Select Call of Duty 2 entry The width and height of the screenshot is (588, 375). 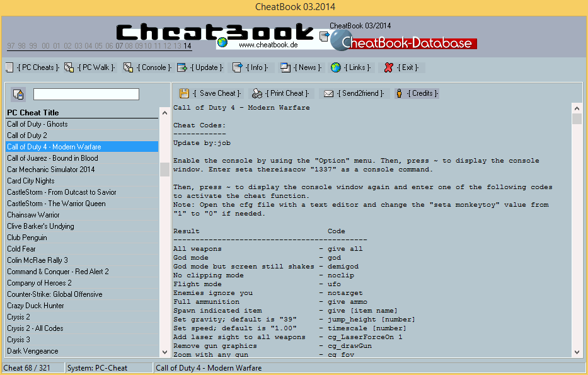coord(83,136)
